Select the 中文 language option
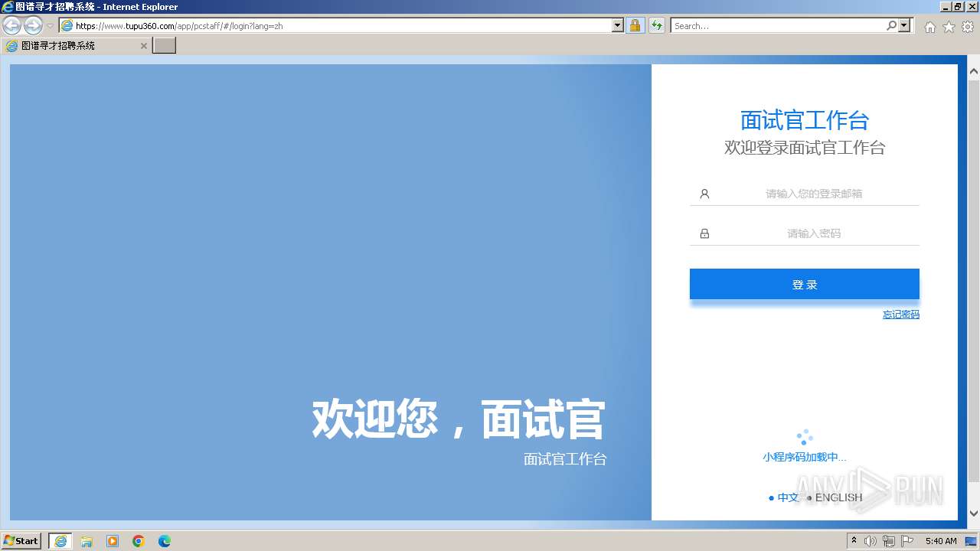 point(788,497)
